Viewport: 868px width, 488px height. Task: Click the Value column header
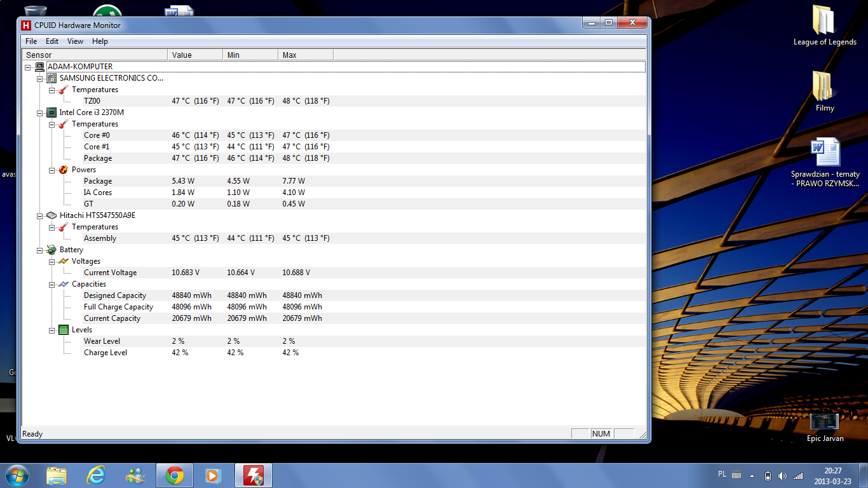[x=195, y=55]
